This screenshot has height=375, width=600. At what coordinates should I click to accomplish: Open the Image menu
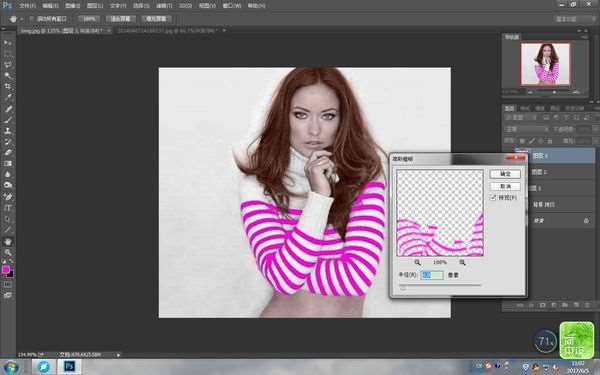72,6
